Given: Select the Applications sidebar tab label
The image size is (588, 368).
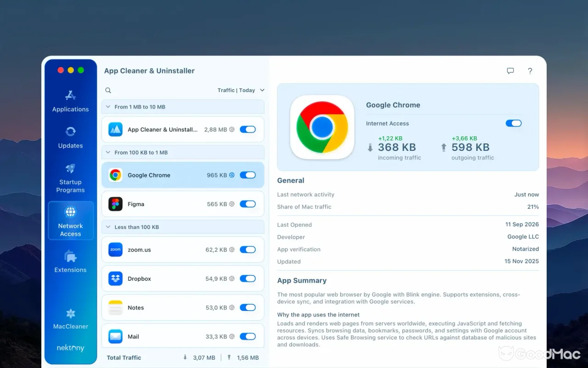Looking at the screenshot, I should click(70, 109).
